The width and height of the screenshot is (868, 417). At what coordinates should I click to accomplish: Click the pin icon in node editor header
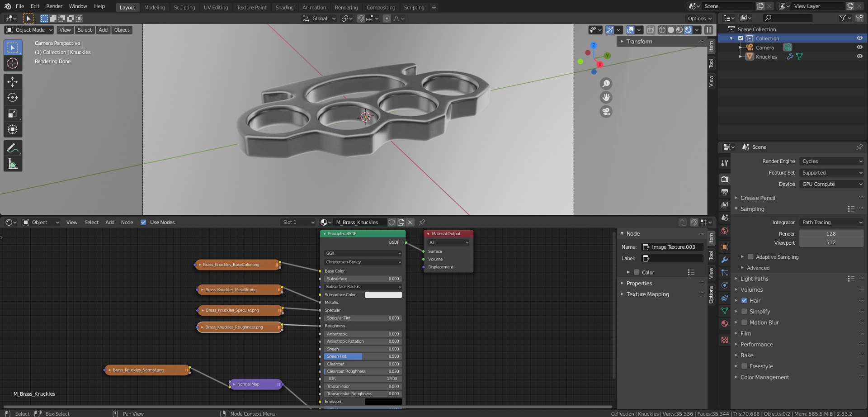422,222
